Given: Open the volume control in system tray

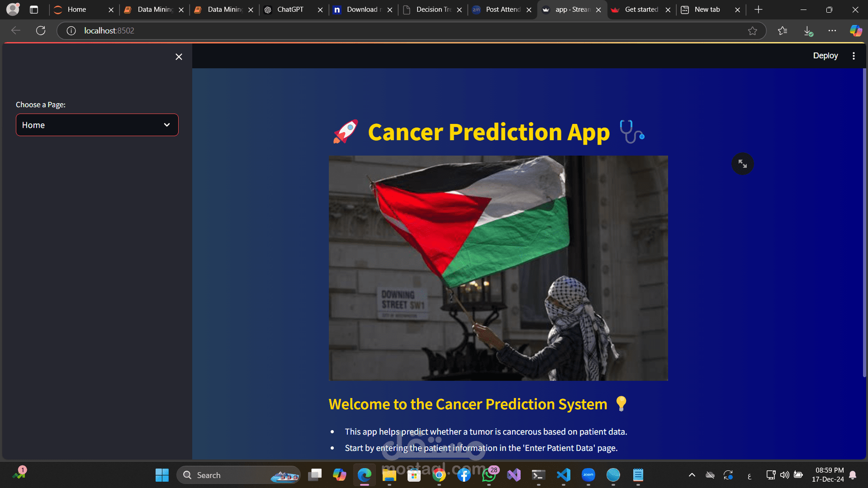Looking at the screenshot, I should [x=785, y=475].
